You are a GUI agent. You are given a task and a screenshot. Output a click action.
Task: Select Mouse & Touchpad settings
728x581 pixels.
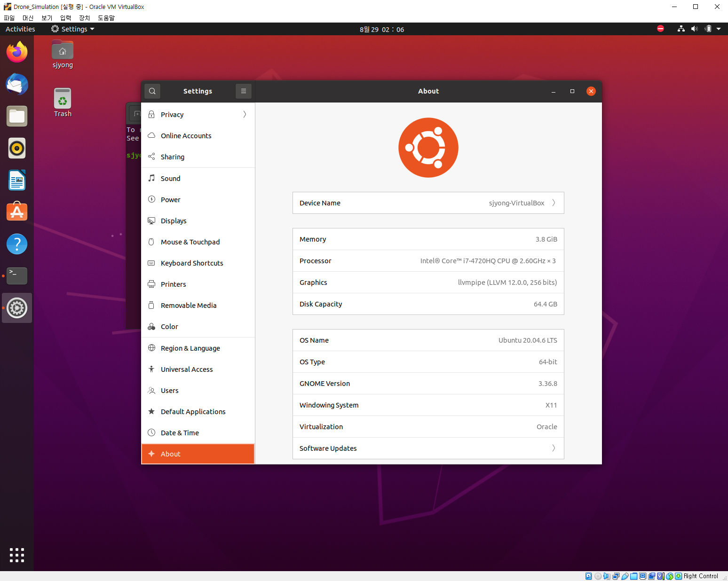coord(198,242)
